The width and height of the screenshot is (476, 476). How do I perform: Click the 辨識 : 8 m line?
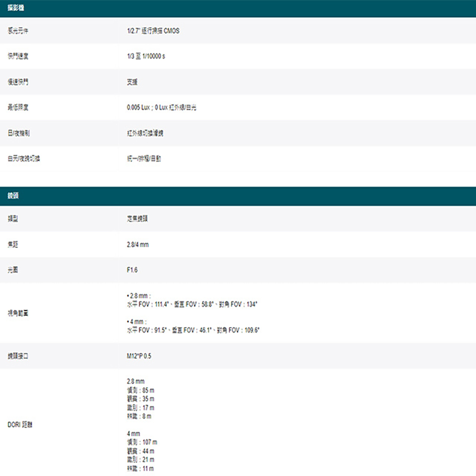coord(139,416)
